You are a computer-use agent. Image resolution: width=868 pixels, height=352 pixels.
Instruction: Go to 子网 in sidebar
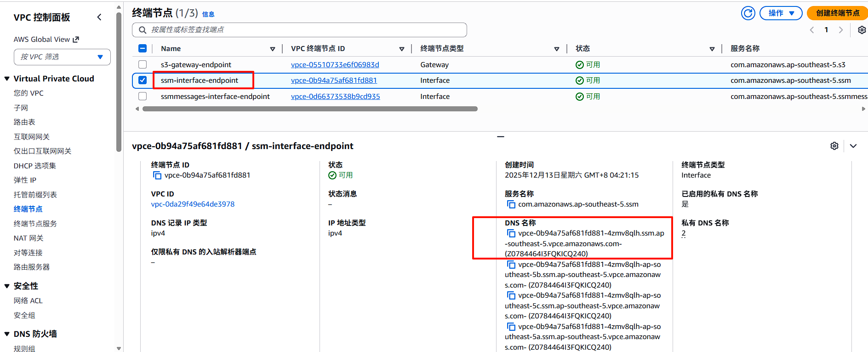click(x=21, y=108)
